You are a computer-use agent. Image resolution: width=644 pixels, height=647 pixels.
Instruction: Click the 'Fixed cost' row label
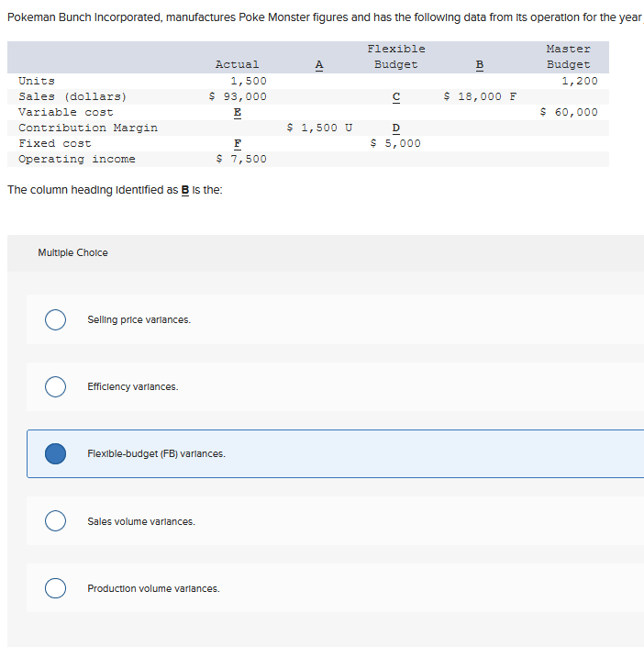pyautogui.click(x=55, y=143)
